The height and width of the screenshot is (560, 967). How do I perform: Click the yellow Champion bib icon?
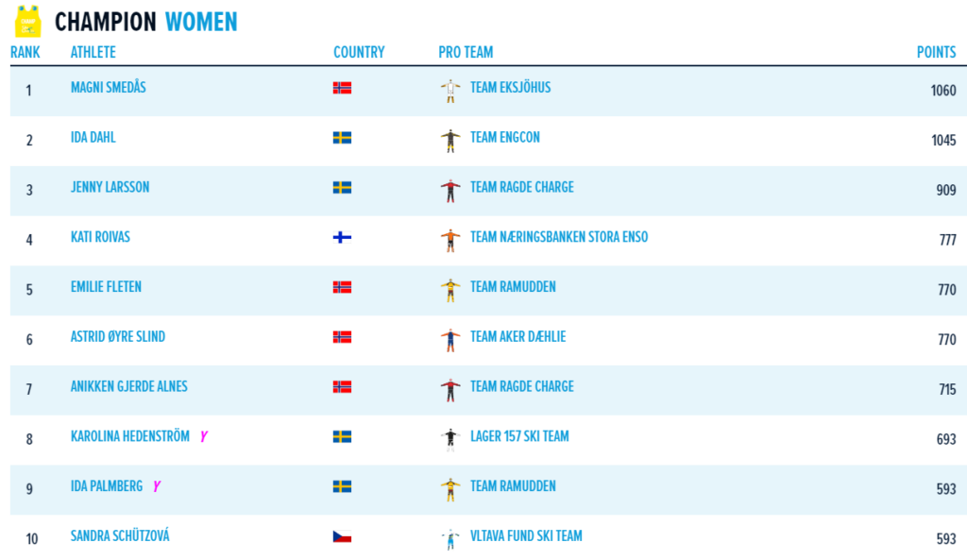pyautogui.click(x=28, y=21)
